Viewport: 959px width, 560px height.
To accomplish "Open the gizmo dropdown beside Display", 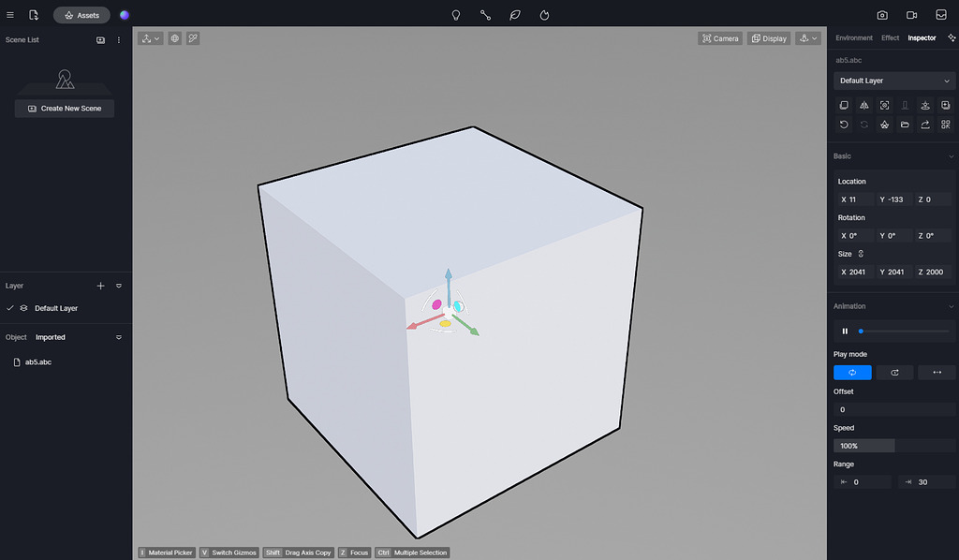I will pyautogui.click(x=807, y=38).
